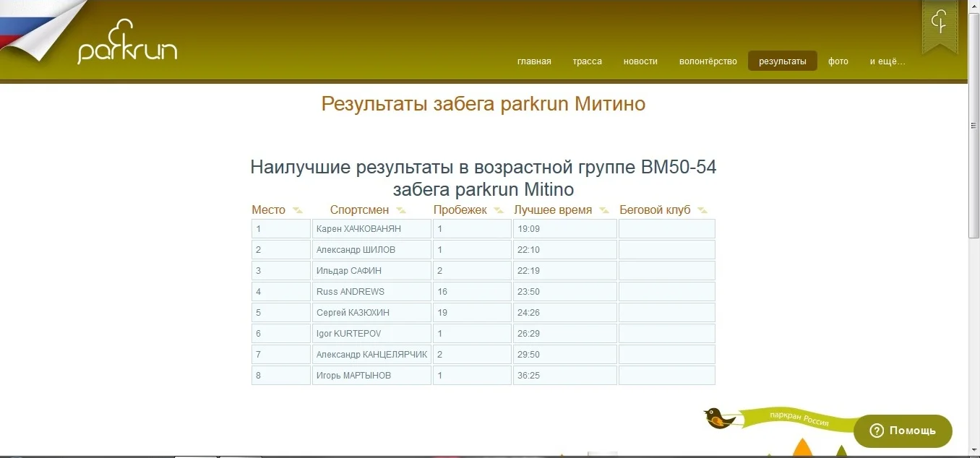
Task: Click athlete Russ ANDREWS
Action: tap(351, 292)
